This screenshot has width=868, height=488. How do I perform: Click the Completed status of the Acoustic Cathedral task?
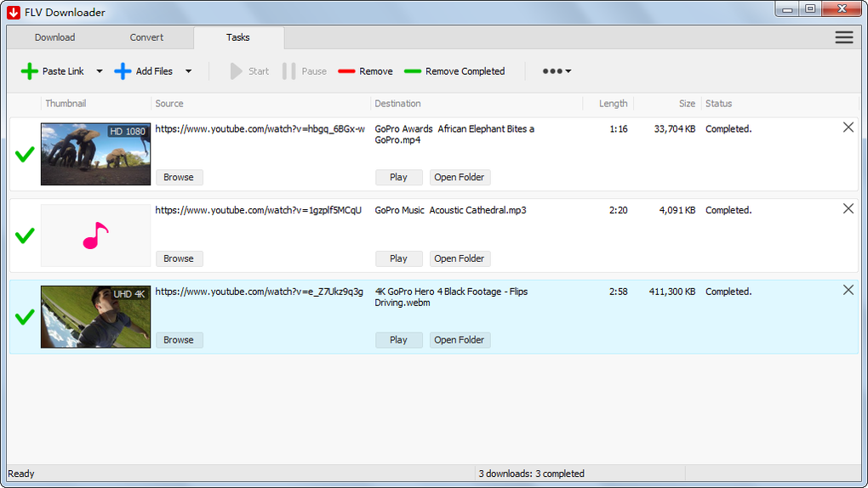click(728, 210)
